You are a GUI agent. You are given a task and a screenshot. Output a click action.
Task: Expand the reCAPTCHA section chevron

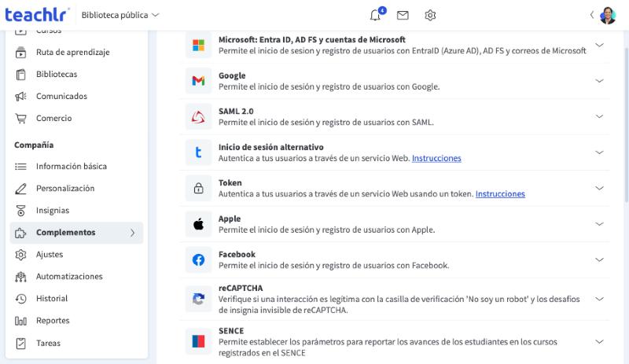(x=599, y=299)
